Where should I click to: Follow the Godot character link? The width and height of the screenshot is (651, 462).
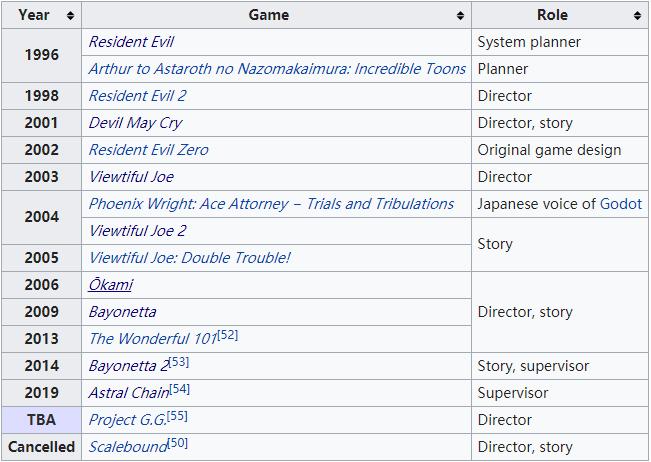(621, 204)
